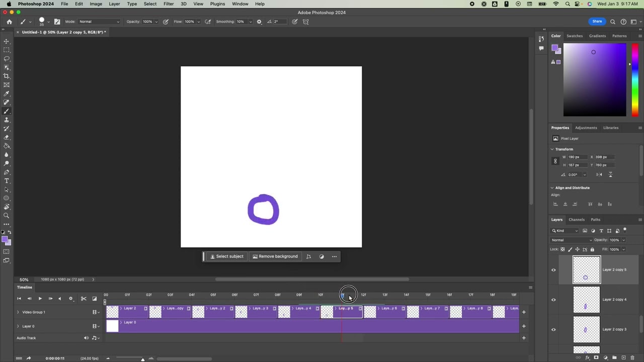
Task: Click the Render Video arrow icon
Action: 28,358
